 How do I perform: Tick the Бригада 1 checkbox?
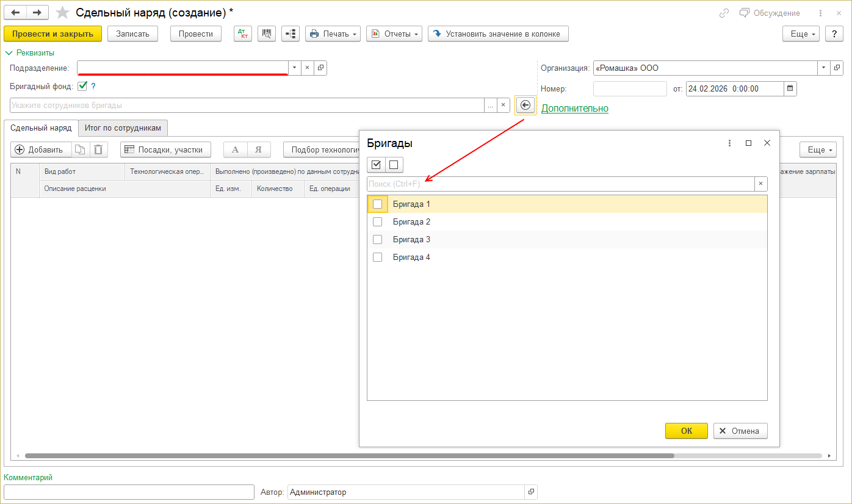point(377,204)
